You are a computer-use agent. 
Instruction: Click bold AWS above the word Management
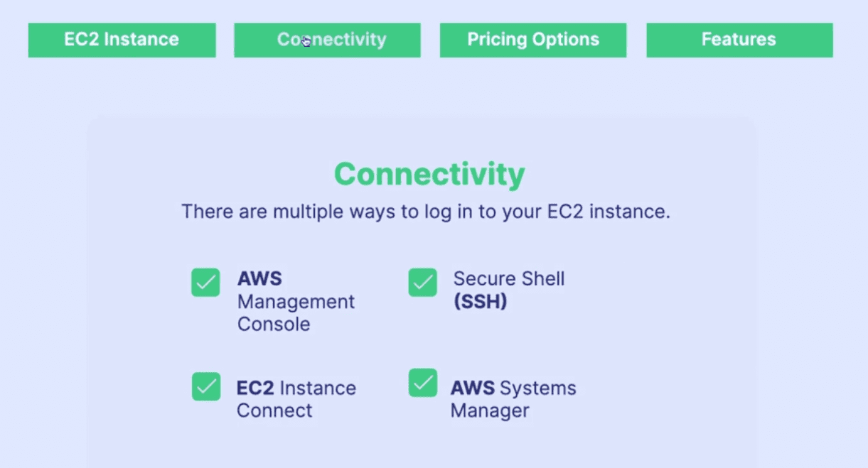[259, 278]
